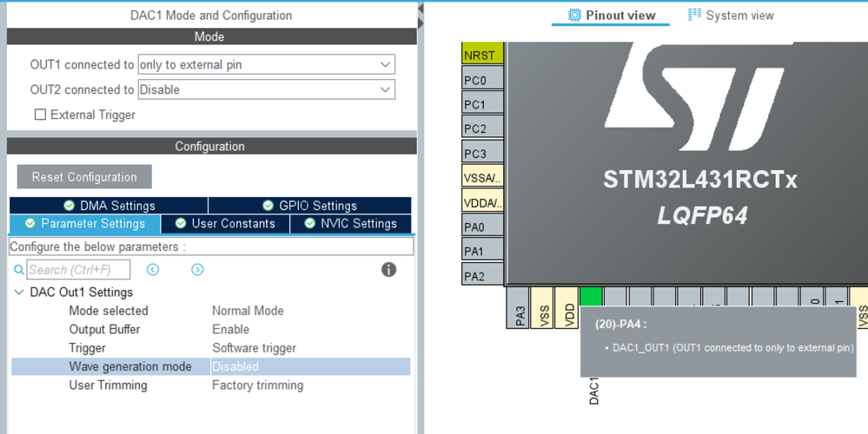
Task: Switch to System view
Action: coord(731,16)
